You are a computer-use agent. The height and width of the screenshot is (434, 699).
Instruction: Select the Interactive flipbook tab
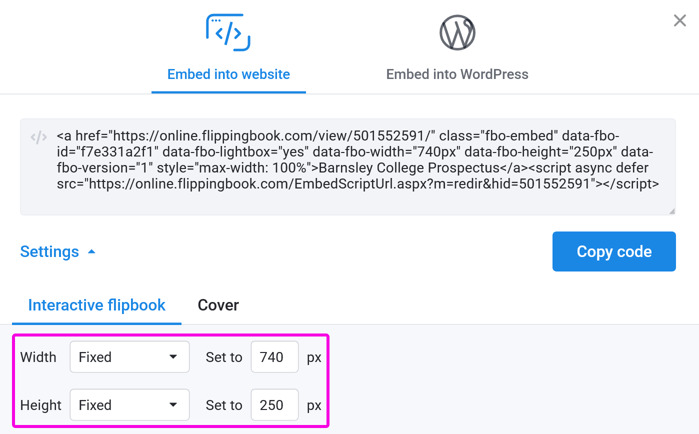pyautogui.click(x=96, y=305)
